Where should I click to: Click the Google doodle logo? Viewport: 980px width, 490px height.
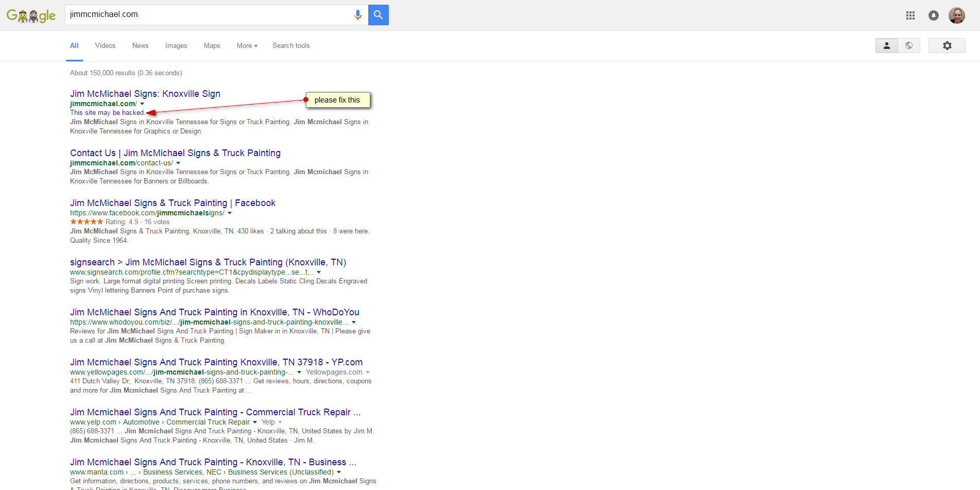tap(31, 15)
